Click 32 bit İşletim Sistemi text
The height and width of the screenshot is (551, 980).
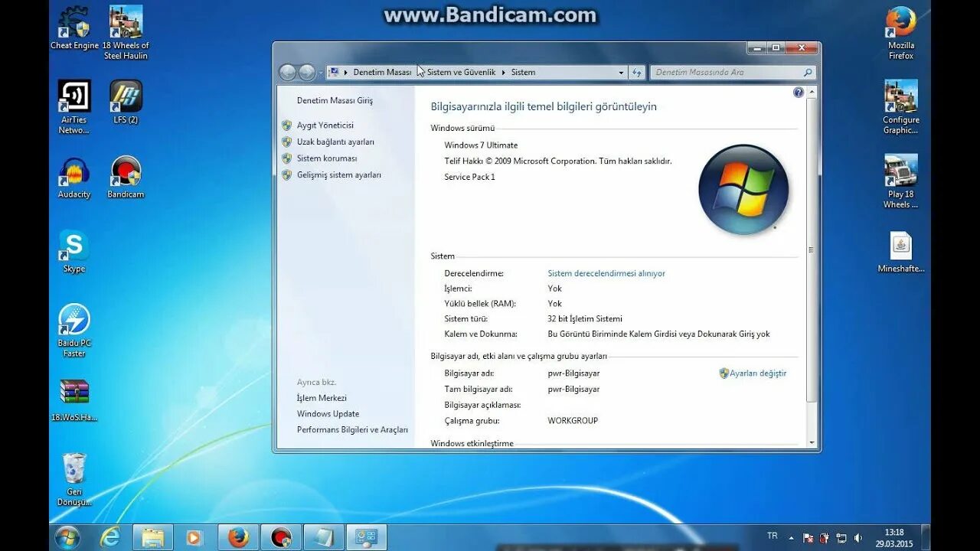pos(585,319)
